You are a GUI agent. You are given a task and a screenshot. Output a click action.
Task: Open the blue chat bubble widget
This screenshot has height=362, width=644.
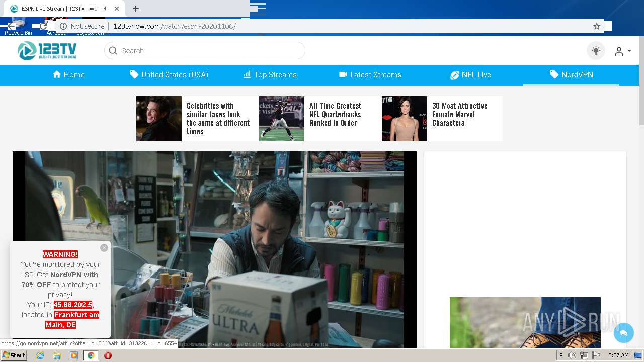click(624, 333)
